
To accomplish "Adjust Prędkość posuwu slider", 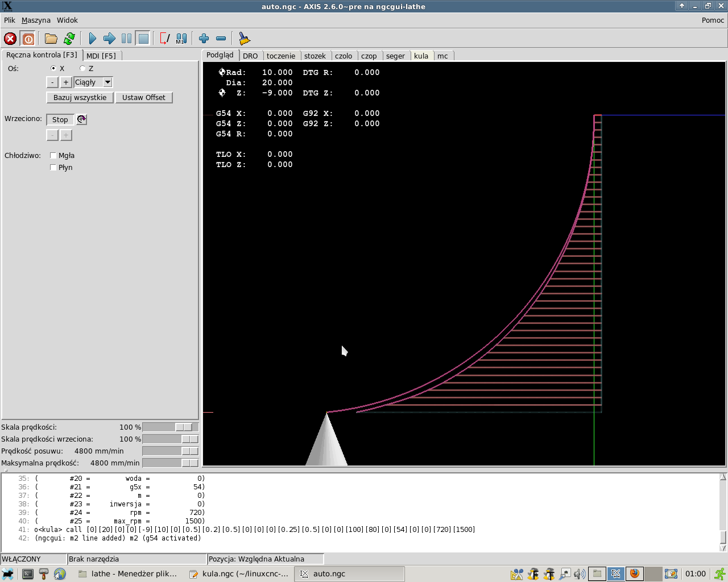I will pyautogui.click(x=170, y=451).
